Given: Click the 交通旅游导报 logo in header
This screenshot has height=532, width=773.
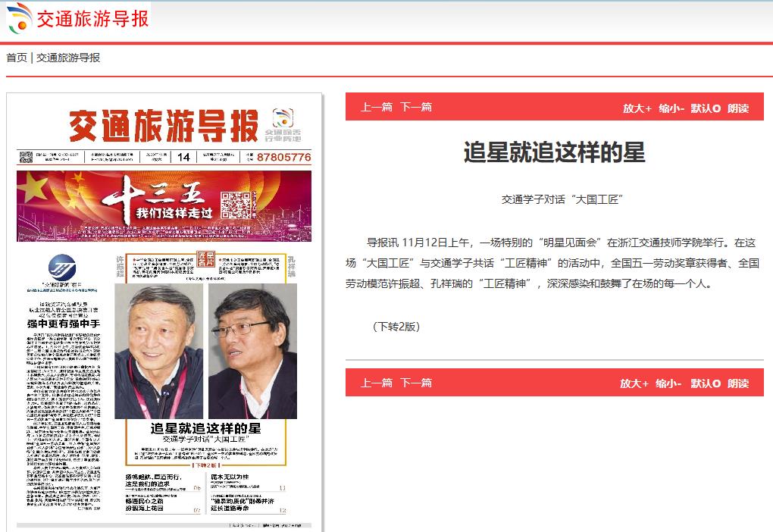Looking at the screenshot, I should pos(78,18).
